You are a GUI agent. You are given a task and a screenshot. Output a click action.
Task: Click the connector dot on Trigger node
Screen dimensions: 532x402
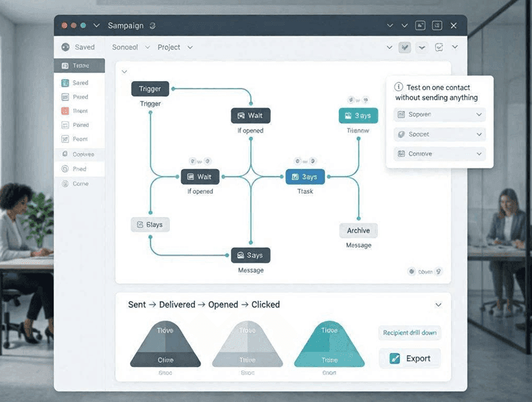[173, 89]
